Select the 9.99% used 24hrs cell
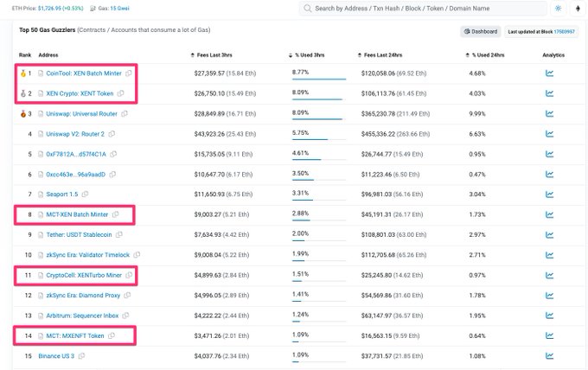This screenshot has width=588, height=370. (x=477, y=113)
